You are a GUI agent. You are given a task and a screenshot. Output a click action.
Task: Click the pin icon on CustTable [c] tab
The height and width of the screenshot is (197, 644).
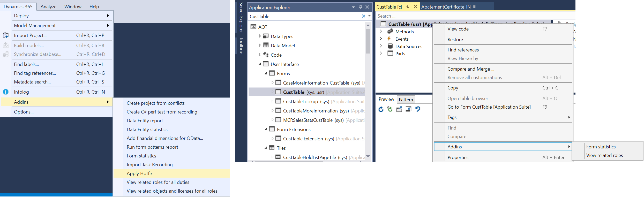coord(408,7)
